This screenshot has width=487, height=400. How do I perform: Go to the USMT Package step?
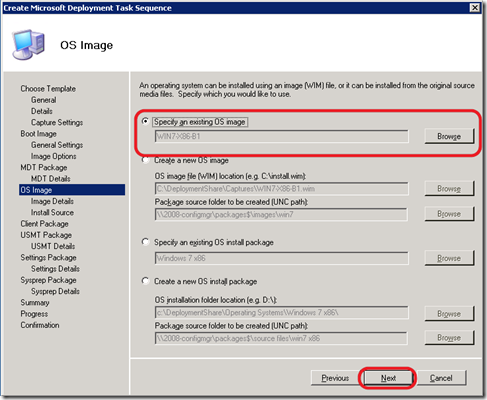46,235
